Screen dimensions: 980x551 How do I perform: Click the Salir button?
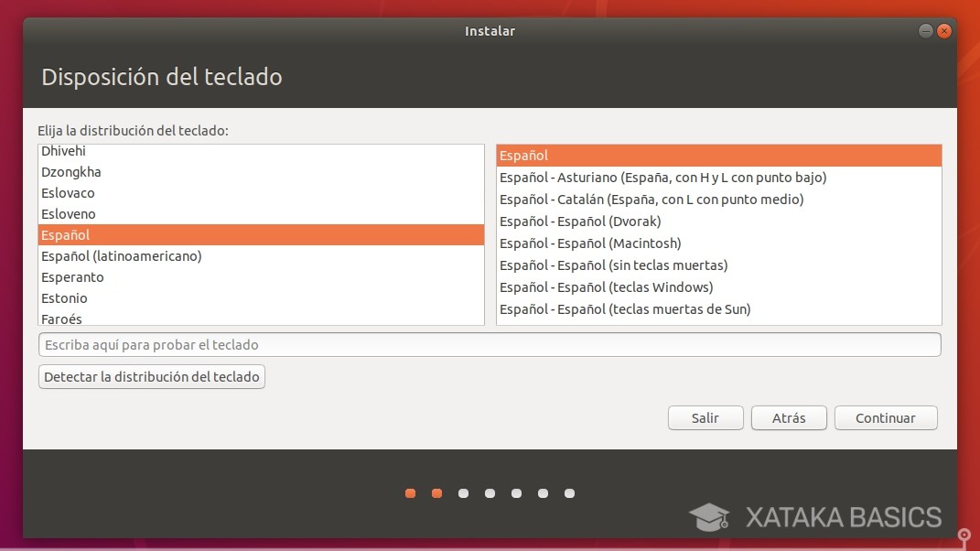[x=705, y=417]
